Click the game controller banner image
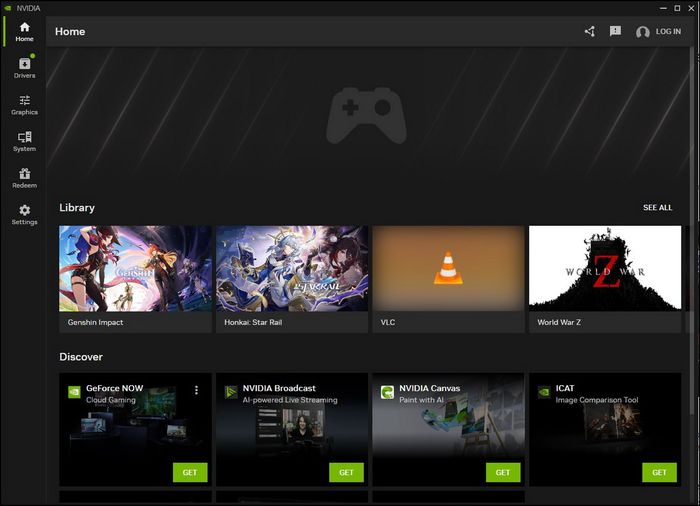The image size is (700, 506). click(367, 116)
